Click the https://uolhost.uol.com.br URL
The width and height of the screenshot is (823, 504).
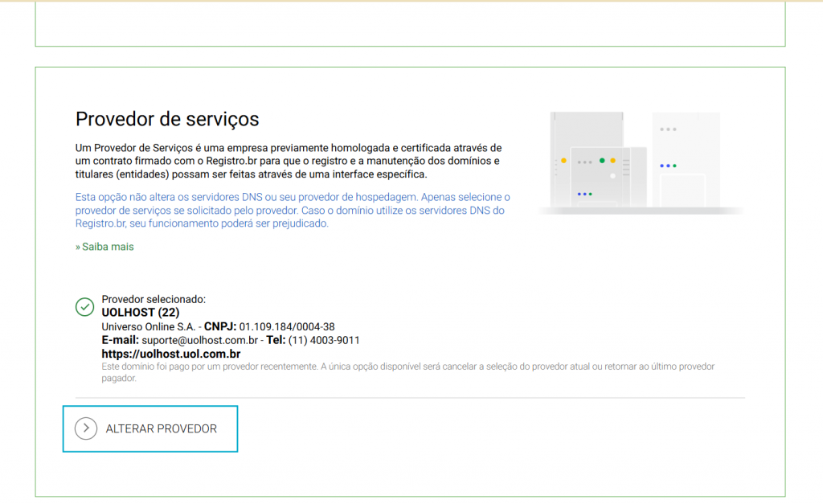pyautogui.click(x=170, y=354)
